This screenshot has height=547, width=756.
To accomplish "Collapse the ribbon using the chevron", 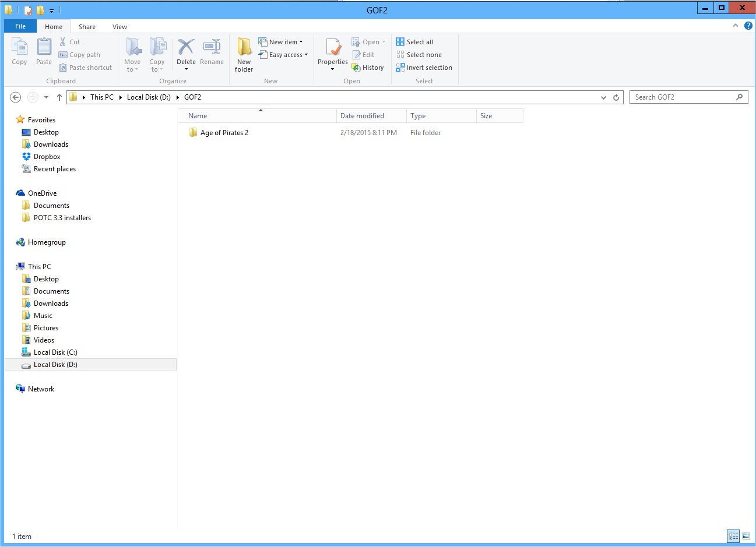I will point(736,26).
